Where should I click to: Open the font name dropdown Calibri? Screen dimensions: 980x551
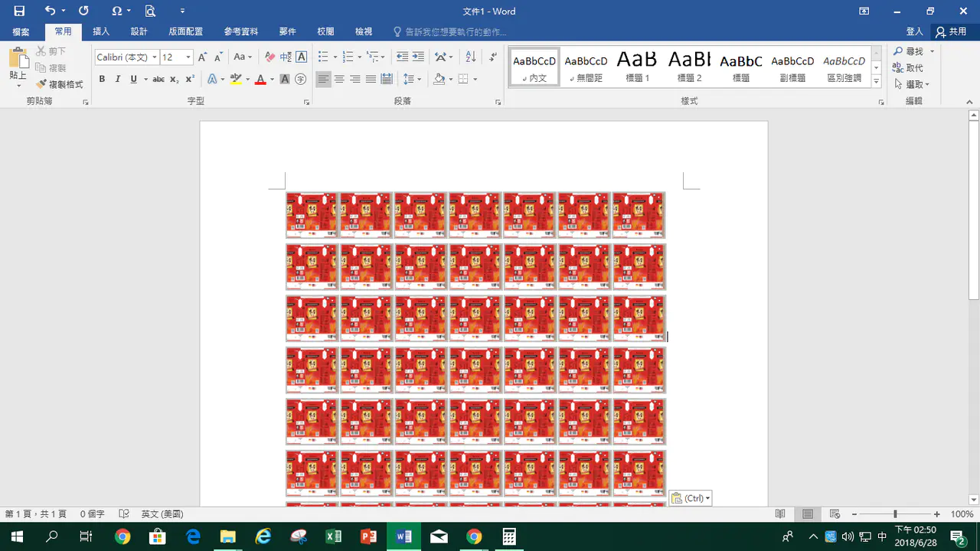pos(155,57)
